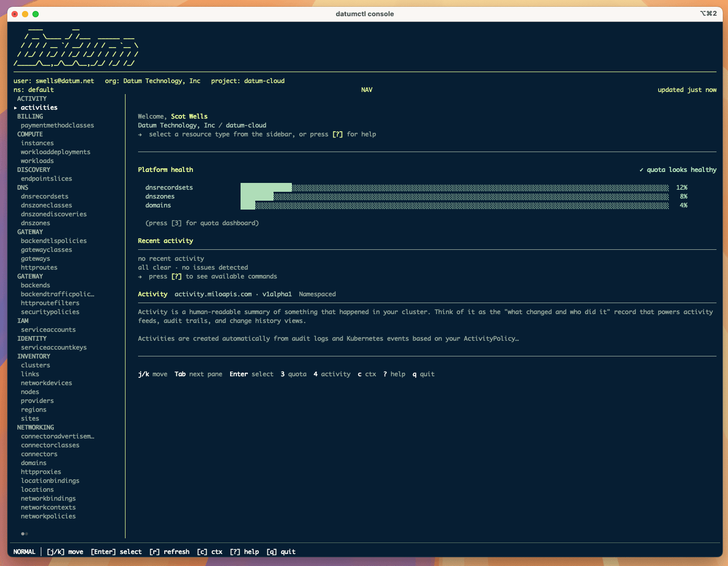Open locations in sidebar

[x=37, y=490]
